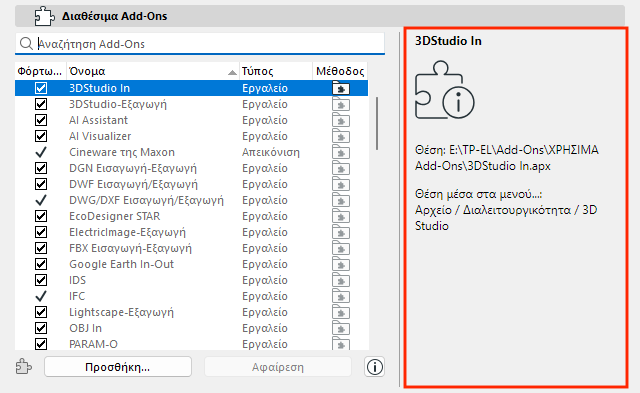Select the IFC row name
The image size is (640, 393).
click(x=77, y=296)
